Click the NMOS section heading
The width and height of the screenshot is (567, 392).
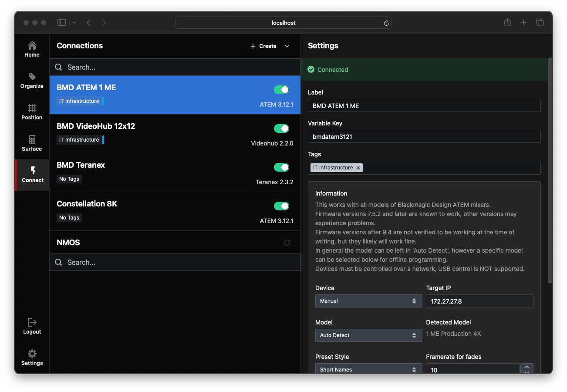click(68, 243)
